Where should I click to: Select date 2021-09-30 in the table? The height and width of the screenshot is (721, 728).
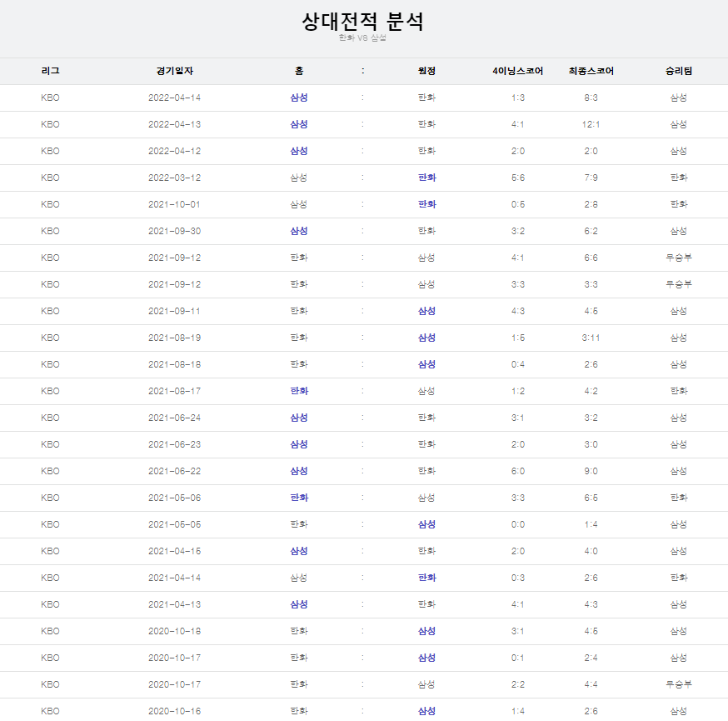point(175,231)
